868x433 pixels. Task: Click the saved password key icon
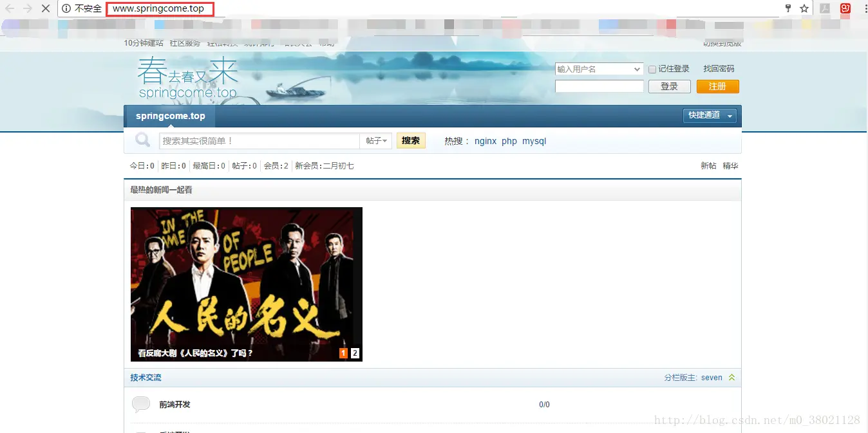(x=788, y=8)
